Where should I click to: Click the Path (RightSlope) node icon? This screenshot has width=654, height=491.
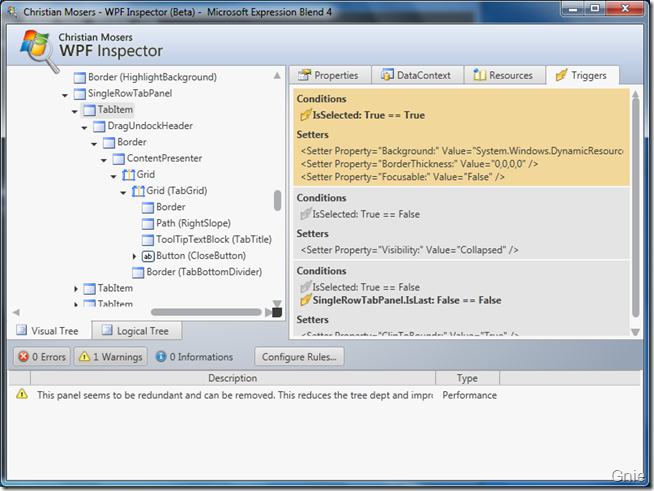coord(148,224)
